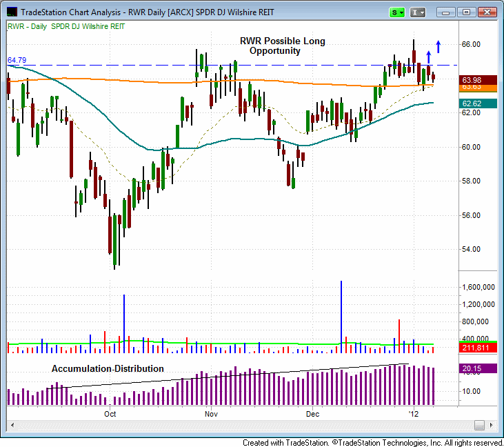
Task: Click the scroll-right arrow of horizontal scrollbar
Action: click(x=492, y=425)
